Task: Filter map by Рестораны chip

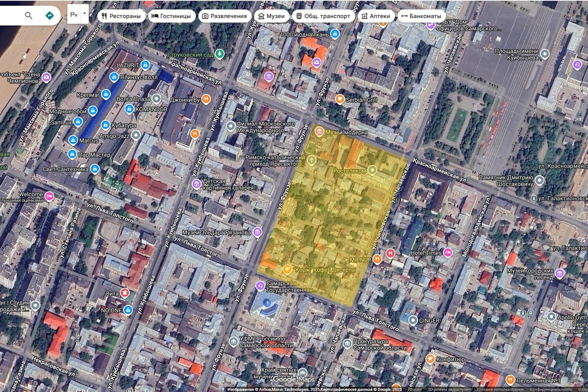Action: coord(121,16)
